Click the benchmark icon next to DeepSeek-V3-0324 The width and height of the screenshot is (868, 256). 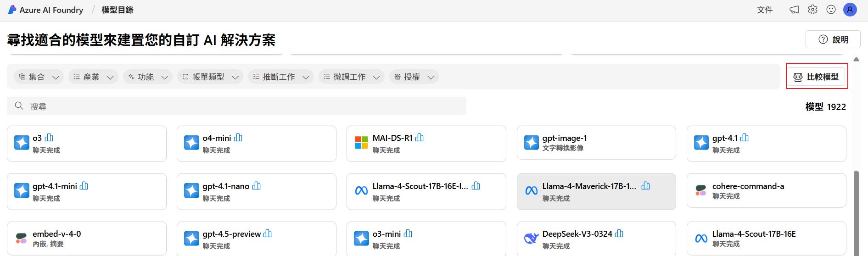click(619, 234)
